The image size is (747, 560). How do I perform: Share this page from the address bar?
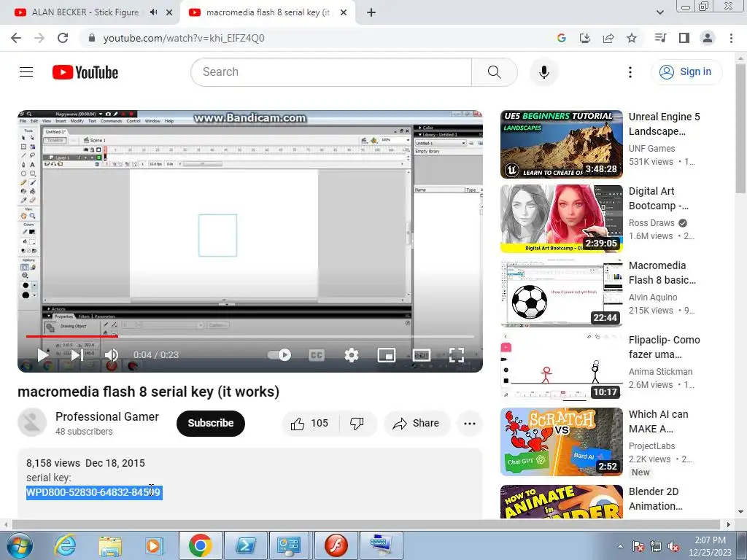608,38
